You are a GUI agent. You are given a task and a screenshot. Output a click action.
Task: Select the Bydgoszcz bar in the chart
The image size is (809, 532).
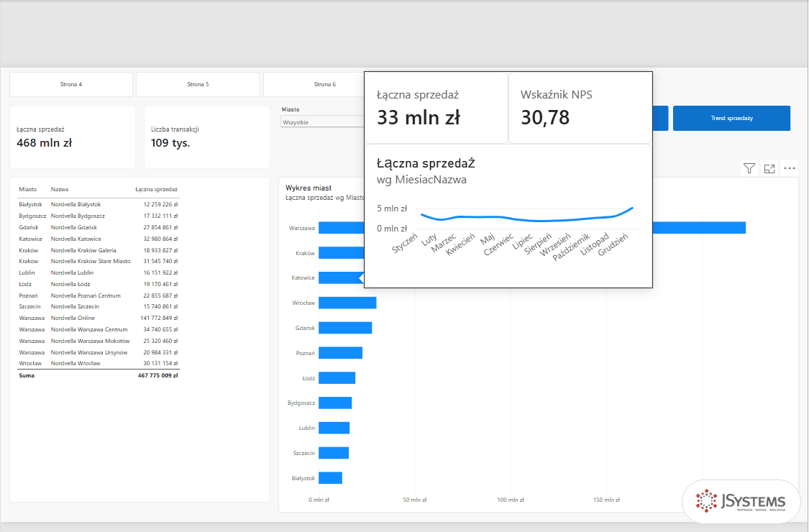(335, 403)
